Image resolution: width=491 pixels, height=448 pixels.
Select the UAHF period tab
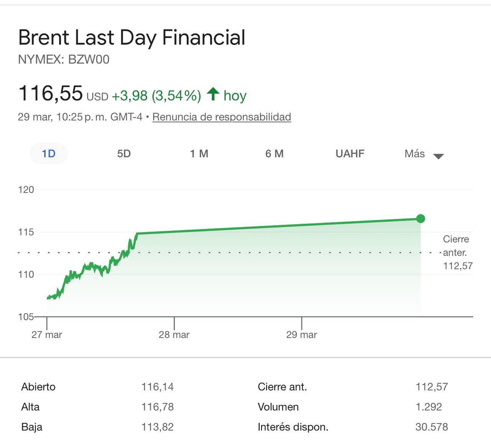[x=349, y=153]
